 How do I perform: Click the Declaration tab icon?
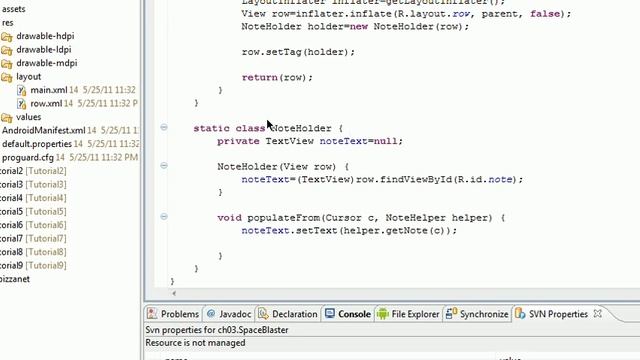(x=263, y=313)
